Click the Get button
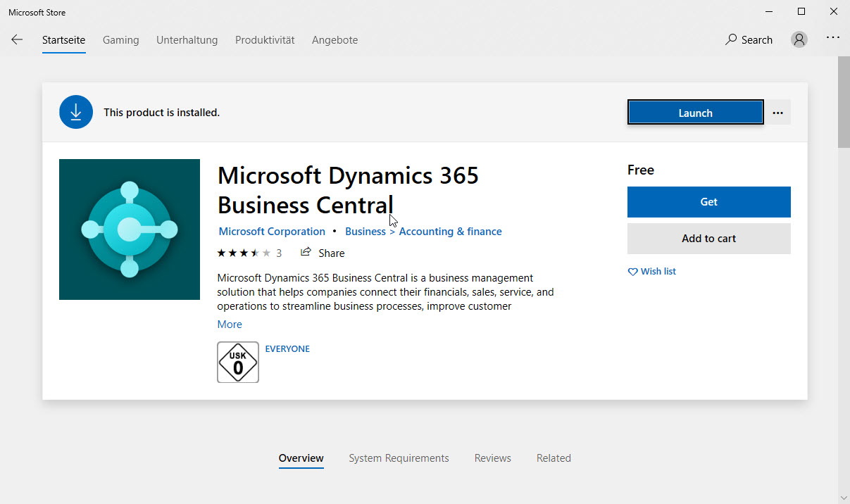 (708, 201)
